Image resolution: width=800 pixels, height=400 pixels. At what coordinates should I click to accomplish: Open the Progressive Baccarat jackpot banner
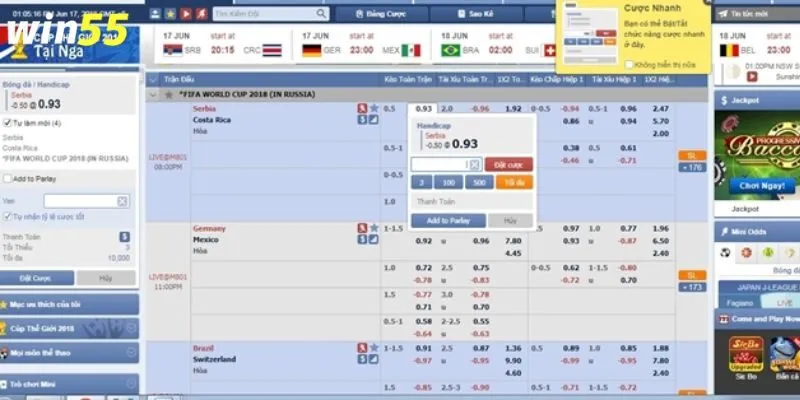coord(757,155)
